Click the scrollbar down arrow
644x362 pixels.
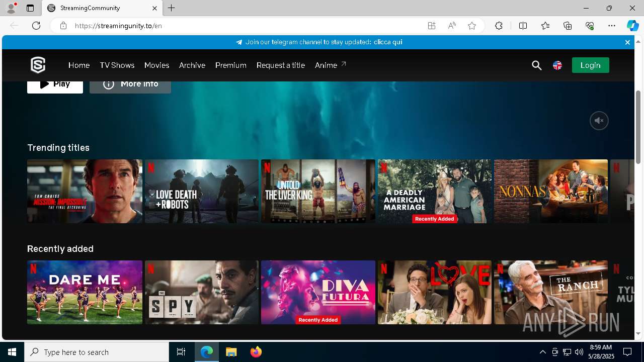(x=638, y=334)
